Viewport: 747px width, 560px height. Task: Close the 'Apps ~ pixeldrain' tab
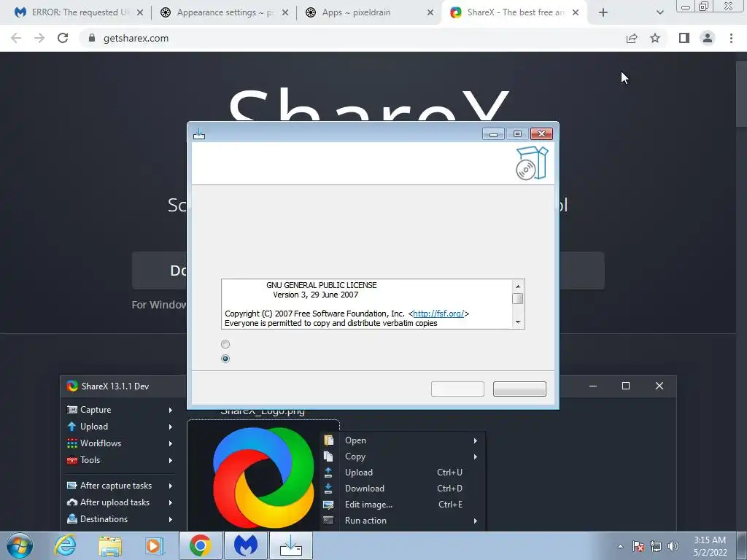pos(430,12)
